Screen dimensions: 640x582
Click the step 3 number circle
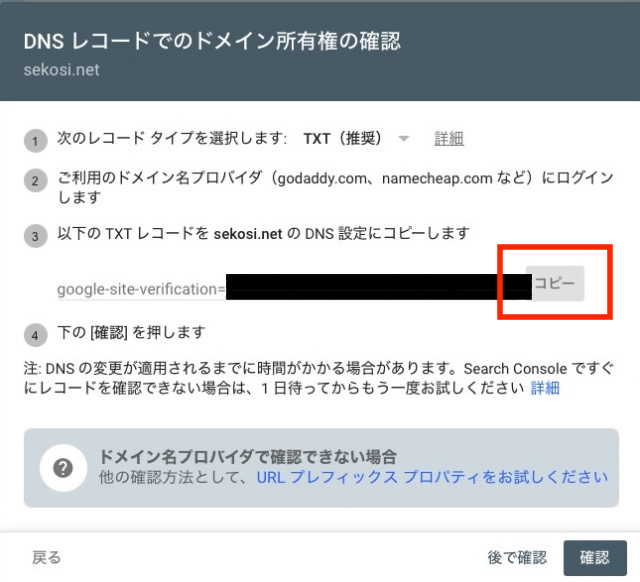click(x=36, y=236)
